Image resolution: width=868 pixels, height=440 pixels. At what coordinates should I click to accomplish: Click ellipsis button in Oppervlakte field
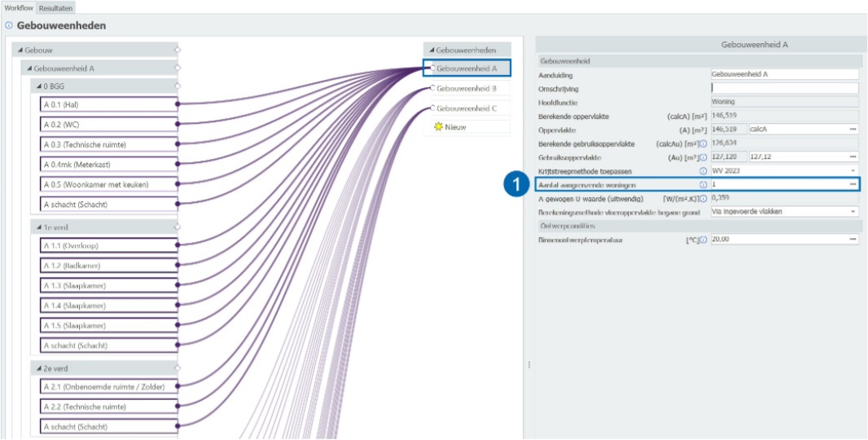[853, 130]
